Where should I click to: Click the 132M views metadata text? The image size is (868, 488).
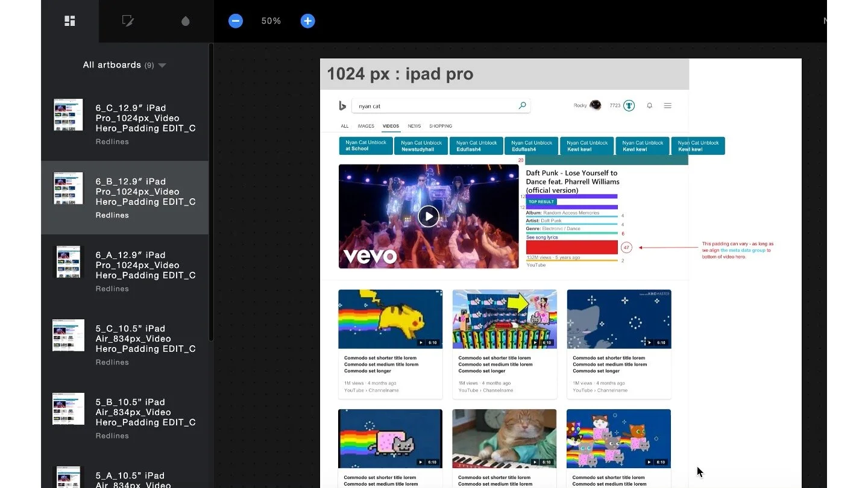tap(553, 257)
